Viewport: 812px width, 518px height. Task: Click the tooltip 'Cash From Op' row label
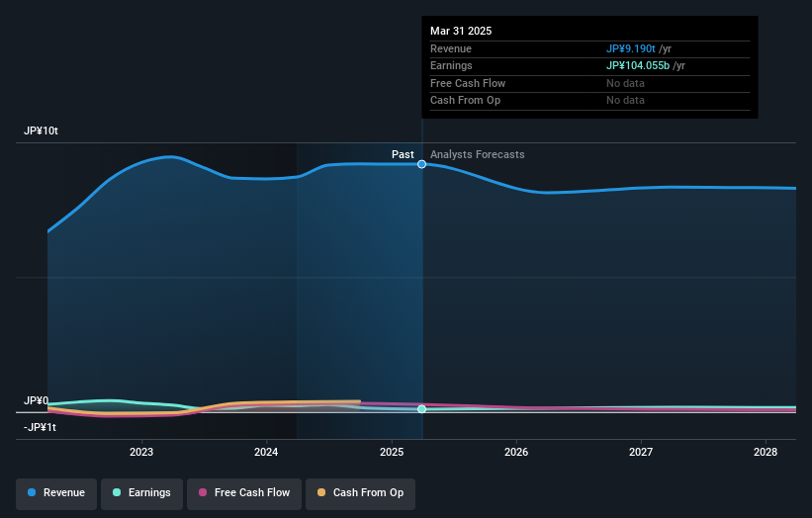click(x=465, y=101)
